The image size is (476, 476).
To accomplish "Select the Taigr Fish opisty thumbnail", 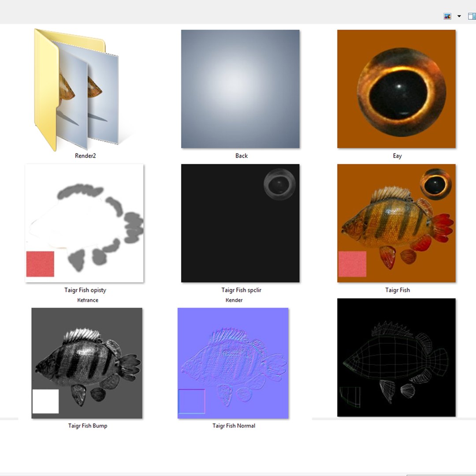I will (84, 223).
